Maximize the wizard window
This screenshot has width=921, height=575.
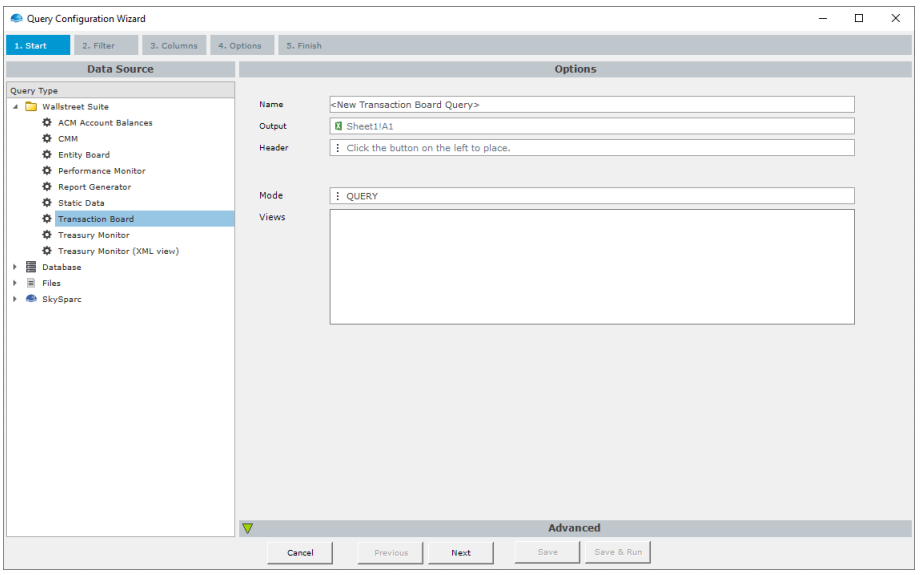coord(859,18)
